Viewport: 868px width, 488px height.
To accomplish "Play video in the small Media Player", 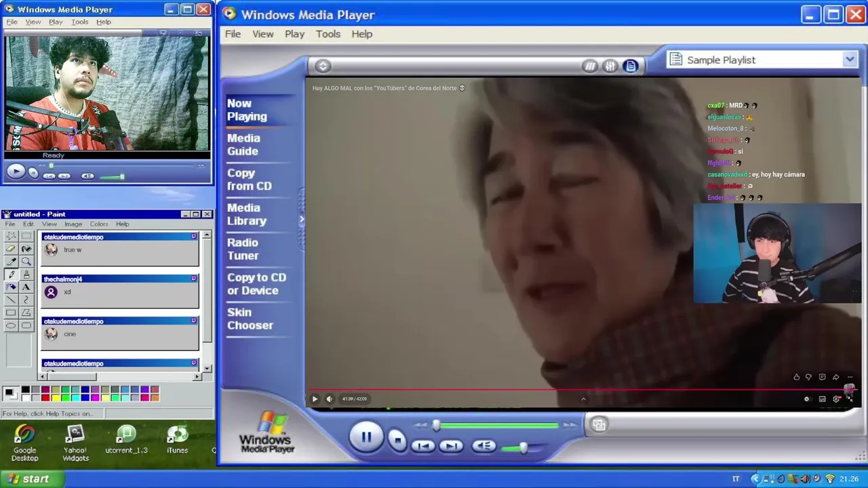I will click(x=16, y=171).
